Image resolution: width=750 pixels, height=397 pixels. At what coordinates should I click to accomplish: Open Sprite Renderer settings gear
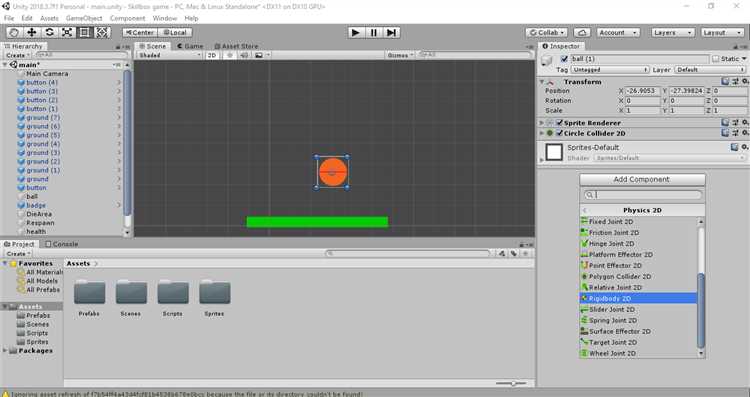point(744,123)
